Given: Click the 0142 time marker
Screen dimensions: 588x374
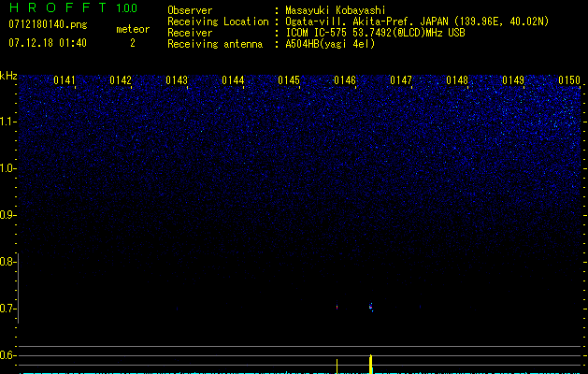Looking at the screenshot, I should (121, 80).
